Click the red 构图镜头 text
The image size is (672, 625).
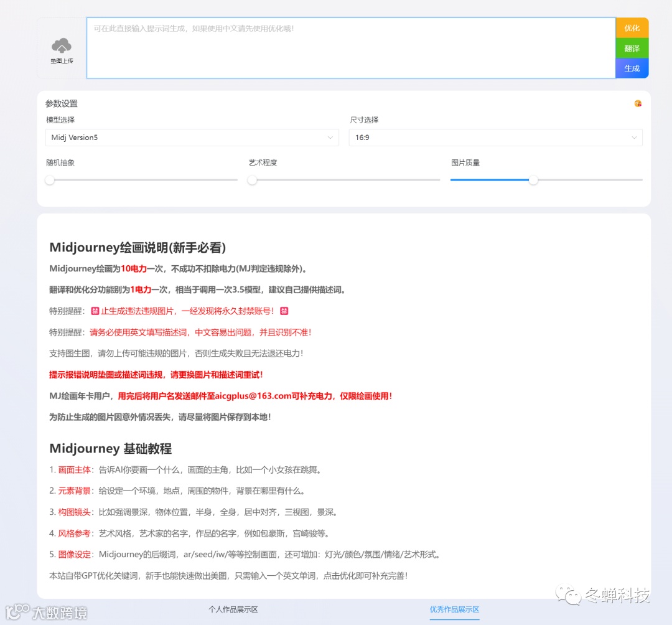pyautogui.click(x=75, y=512)
